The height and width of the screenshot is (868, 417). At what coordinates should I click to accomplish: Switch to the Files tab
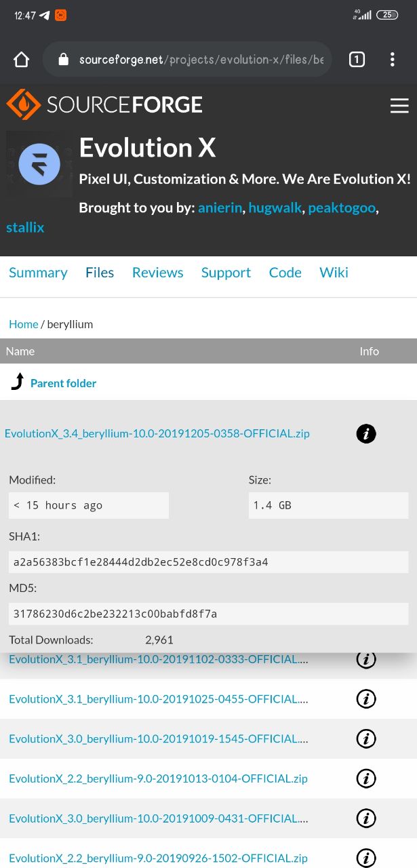100,273
